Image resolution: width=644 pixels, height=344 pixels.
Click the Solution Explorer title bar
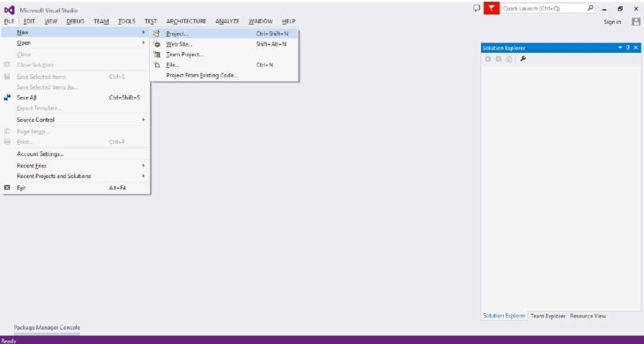[x=561, y=48]
